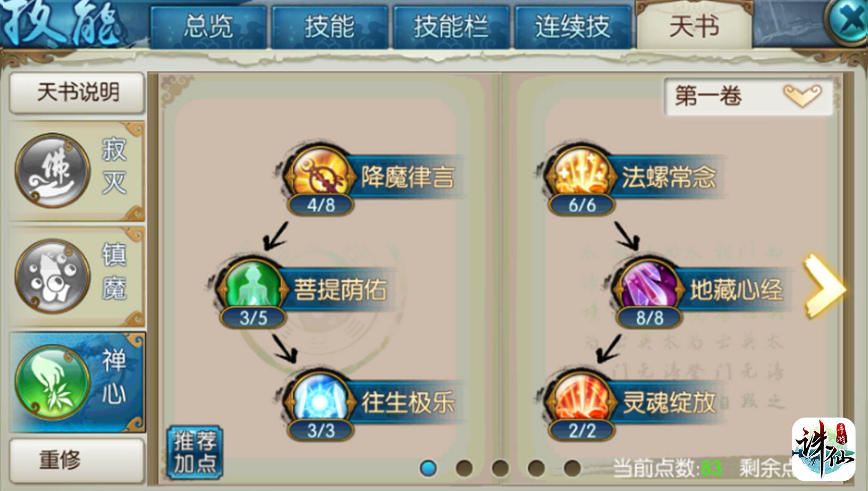Viewport: 868px width, 491px height.
Task: Close the skills window with X
Action: (x=849, y=21)
